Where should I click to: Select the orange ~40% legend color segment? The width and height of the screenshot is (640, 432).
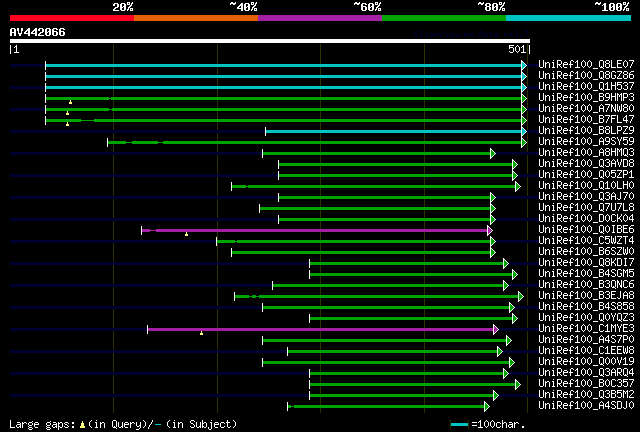[x=196, y=18]
